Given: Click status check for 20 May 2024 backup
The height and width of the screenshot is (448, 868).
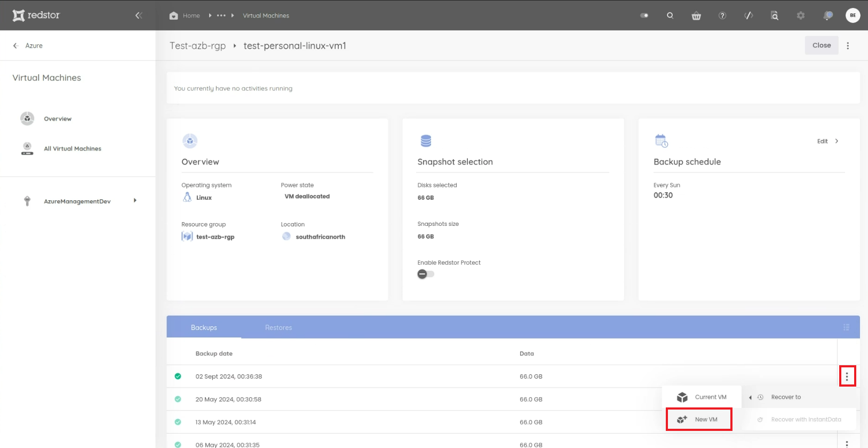Looking at the screenshot, I should coord(178,399).
